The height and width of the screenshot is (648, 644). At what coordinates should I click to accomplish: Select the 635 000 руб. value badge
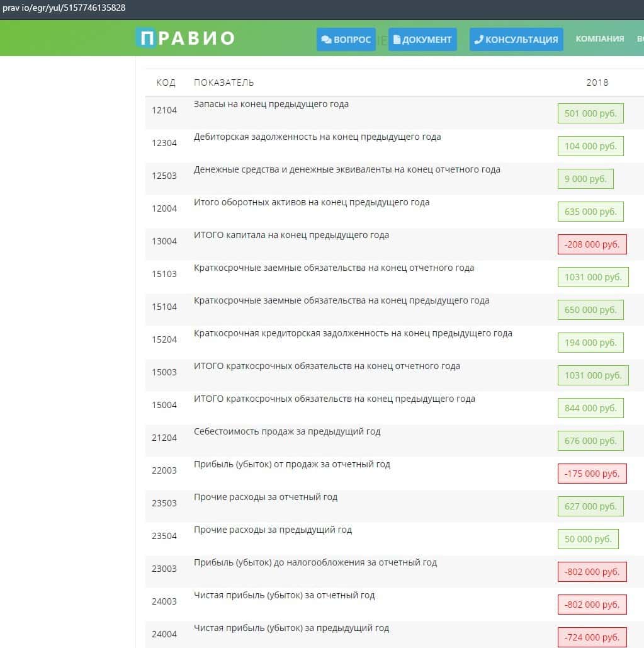click(x=590, y=211)
